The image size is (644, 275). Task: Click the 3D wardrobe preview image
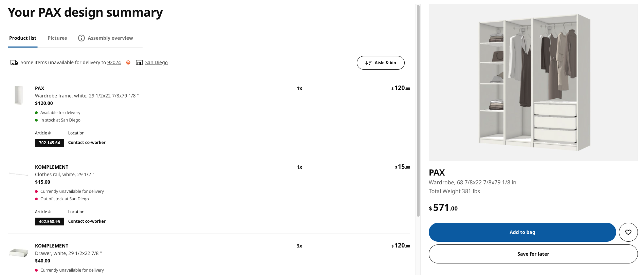533,82
